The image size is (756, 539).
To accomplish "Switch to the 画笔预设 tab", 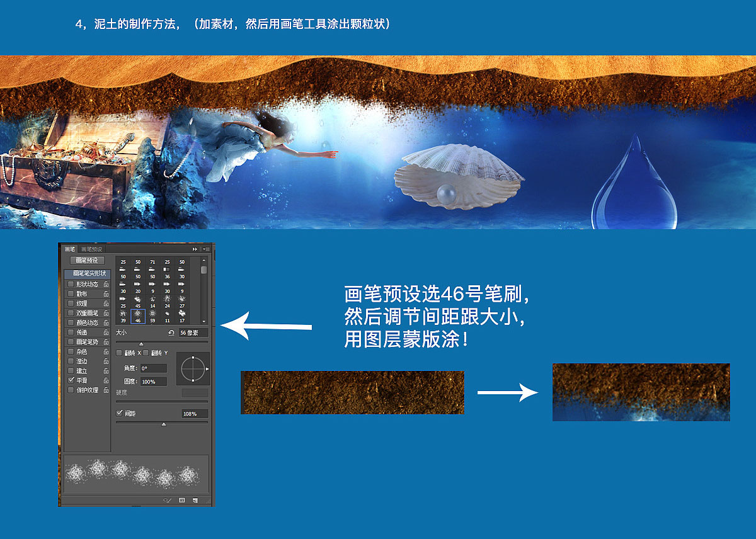I will [91, 249].
